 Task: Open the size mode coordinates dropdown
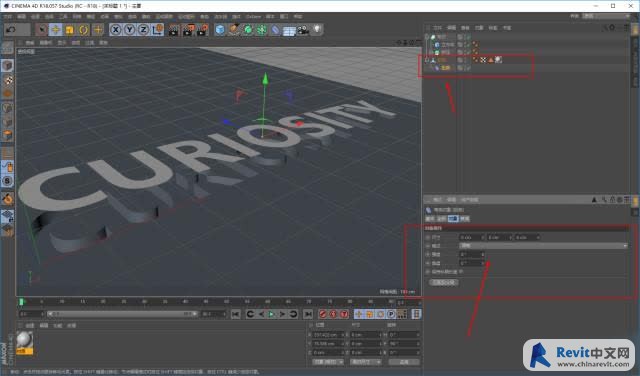(x=366, y=362)
